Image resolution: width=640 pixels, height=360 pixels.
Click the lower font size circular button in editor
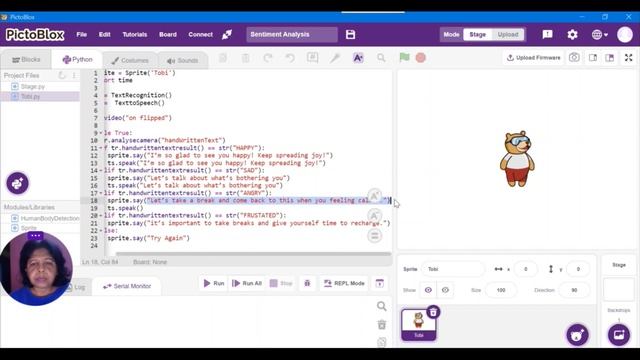(375, 216)
